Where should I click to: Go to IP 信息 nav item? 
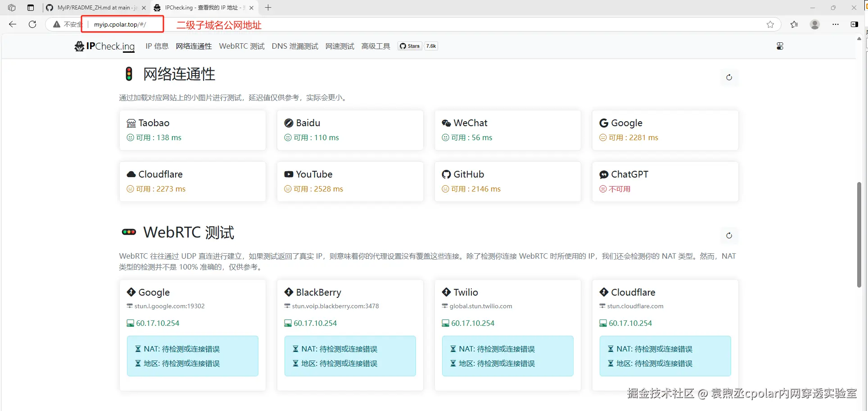point(157,46)
